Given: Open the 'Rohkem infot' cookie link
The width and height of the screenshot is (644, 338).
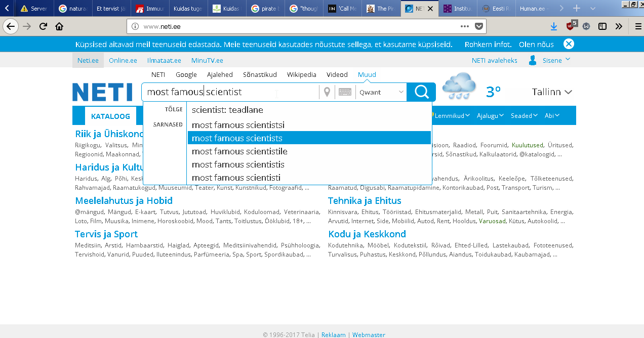Looking at the screenshot, I should [488, 45].
